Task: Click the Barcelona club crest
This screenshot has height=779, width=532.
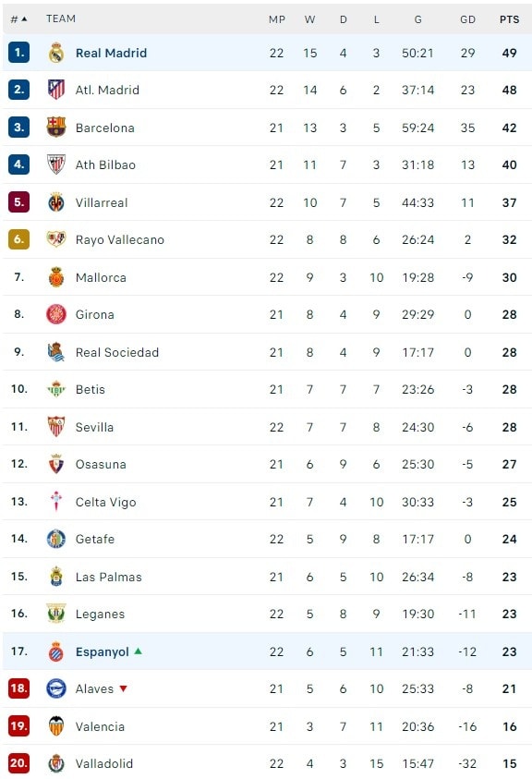Action: tap(56, 128)
